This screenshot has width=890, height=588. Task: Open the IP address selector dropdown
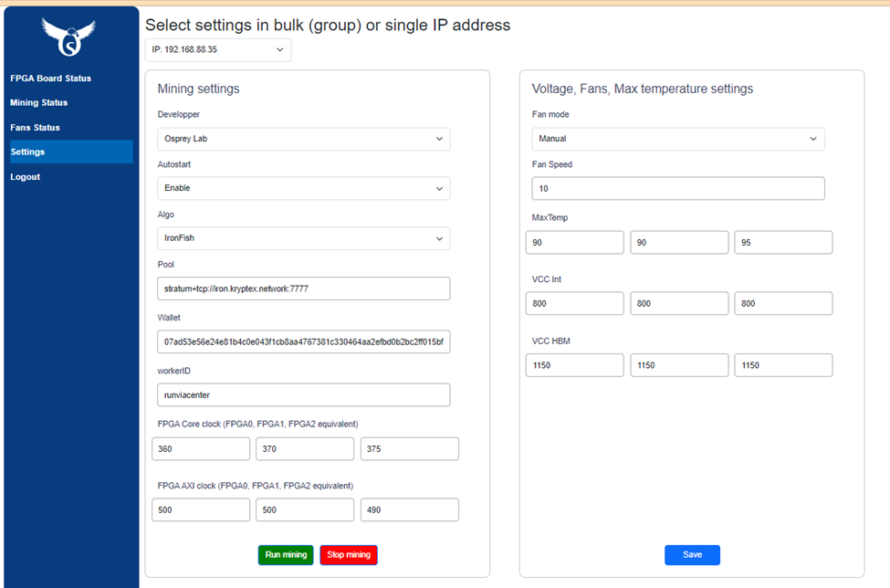pos(218,50)
